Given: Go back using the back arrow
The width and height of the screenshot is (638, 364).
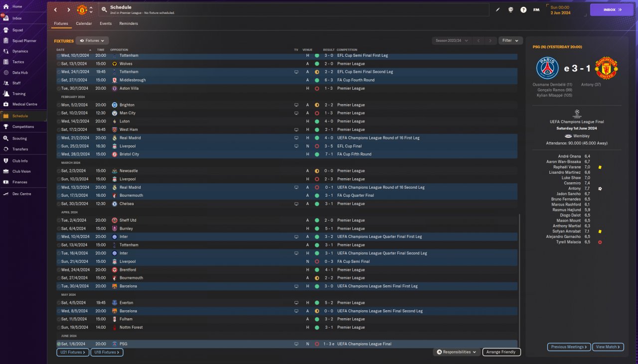Looking at the screenshot, I should (55, 9).
